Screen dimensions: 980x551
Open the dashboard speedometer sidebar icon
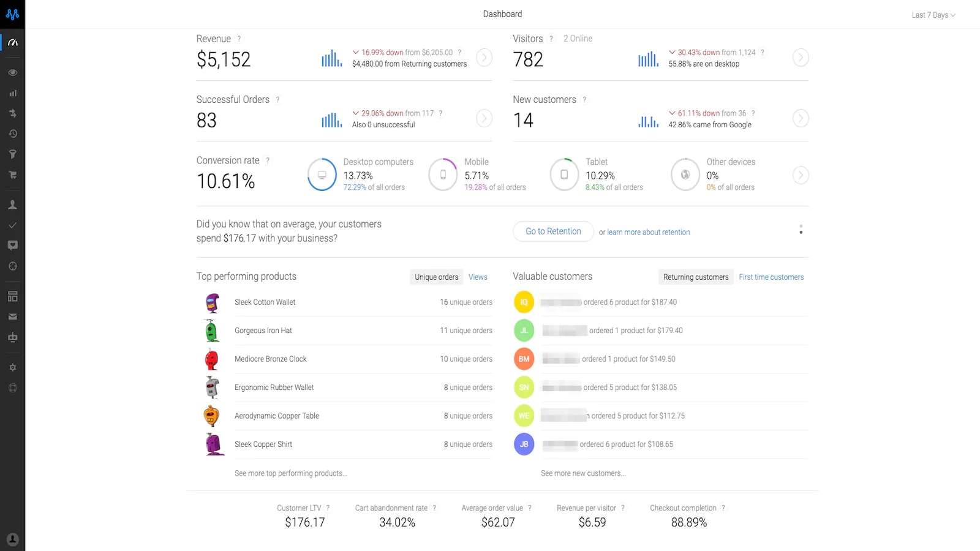(12, 42)
